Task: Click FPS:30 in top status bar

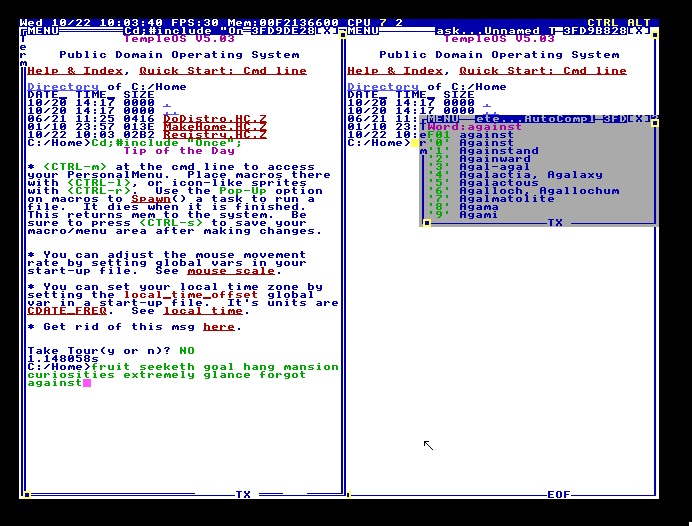Action: click(195, 23)
